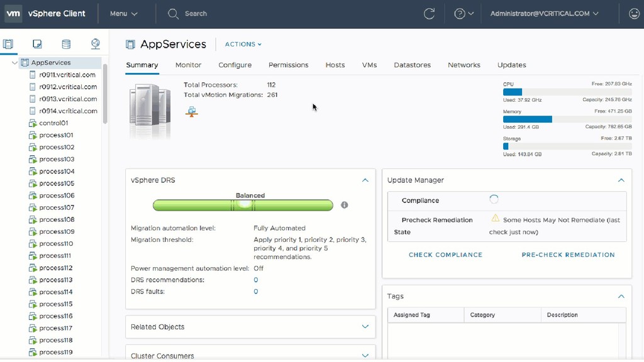Click the process111 VM icon
Screen dimensions: 644x362
[33, 256]
